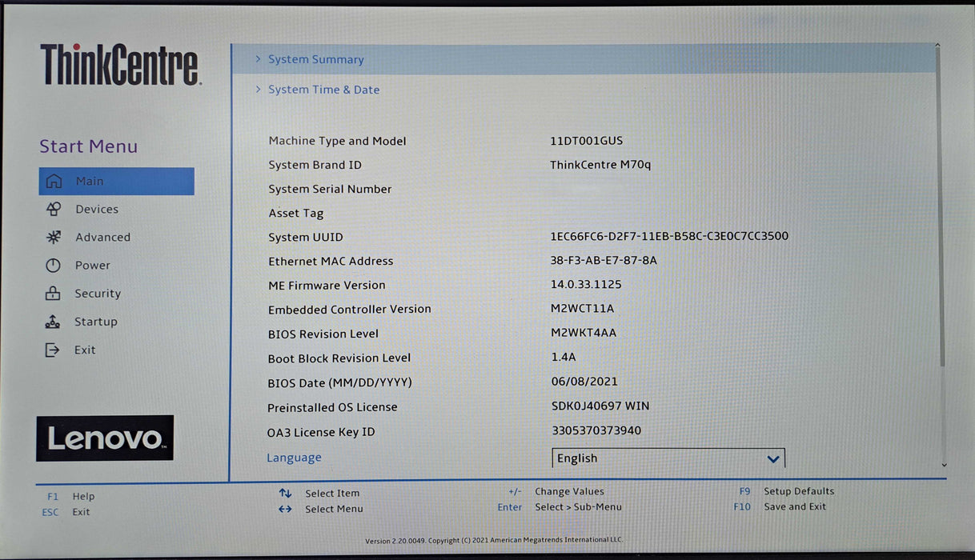Click the Advanced gear-star icon
Image resolution: width=975 pixels, height=560 pixels.
[54, 237]
